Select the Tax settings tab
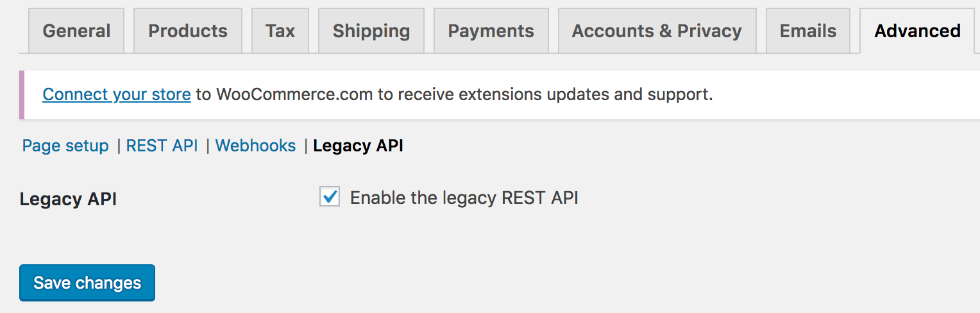This screenshot has height=313, width=980. (280, 31)
